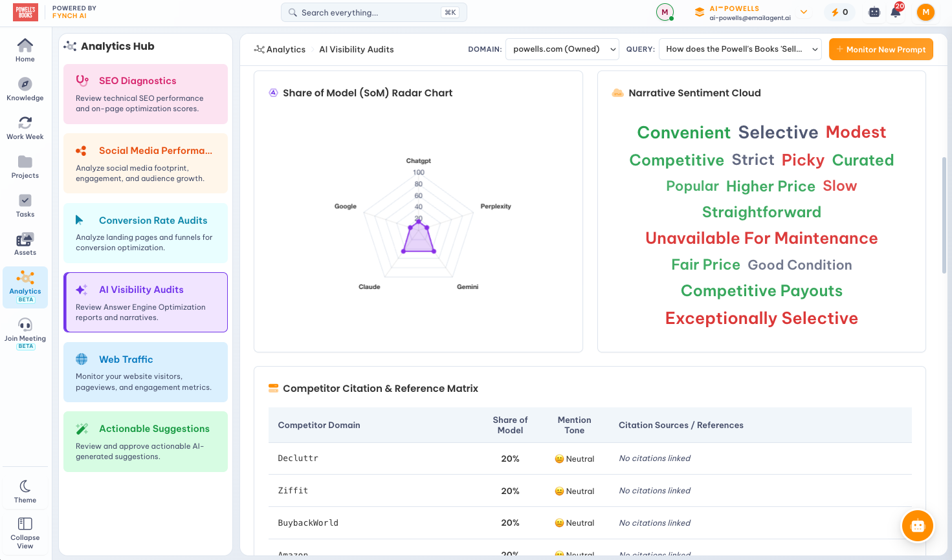Click the notifications bell icon
The image size is (952, 560).
(x=896, y=12)
